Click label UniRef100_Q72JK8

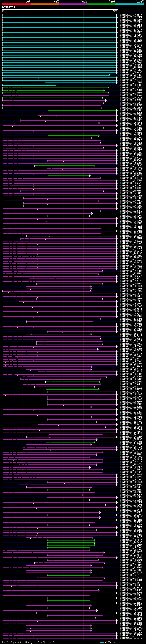click(131, 113)
